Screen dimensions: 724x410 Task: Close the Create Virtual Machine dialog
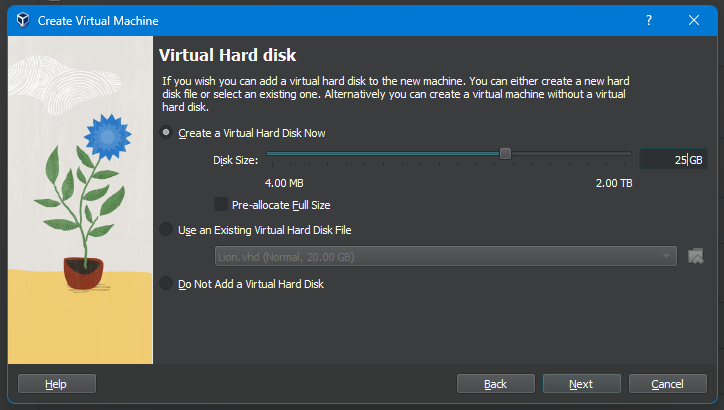(x=694, y=20)
